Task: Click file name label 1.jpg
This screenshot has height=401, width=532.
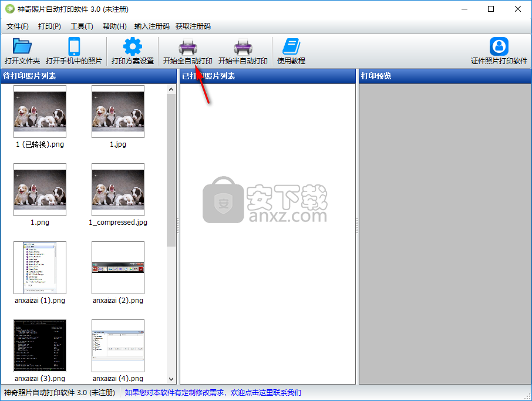Action: click(118, 144)
